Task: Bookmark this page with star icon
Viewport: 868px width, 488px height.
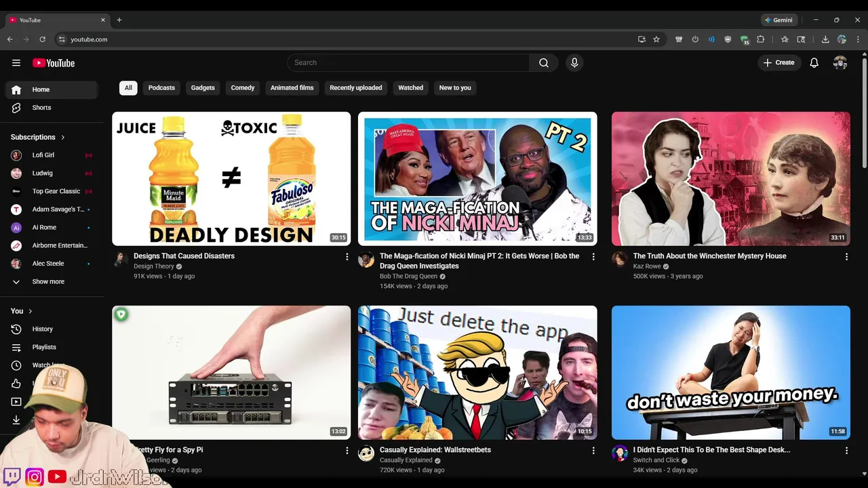Action: [x=656, y=39]
